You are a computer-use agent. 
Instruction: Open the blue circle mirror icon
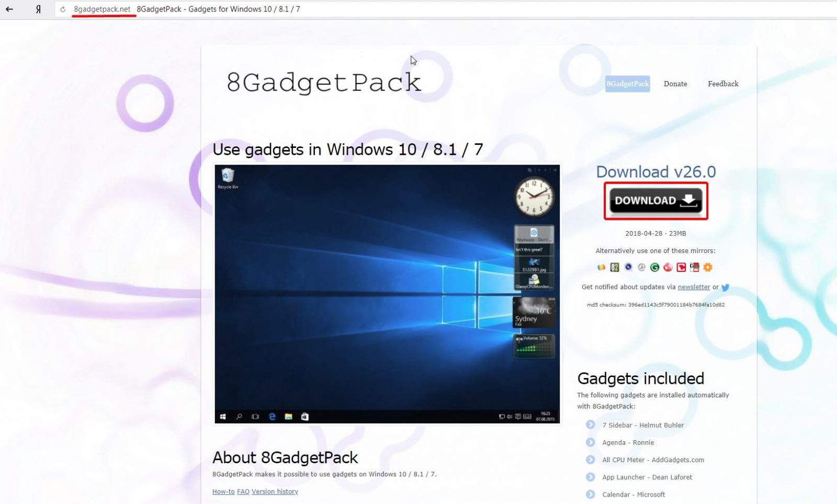click(x=628, y=267)
